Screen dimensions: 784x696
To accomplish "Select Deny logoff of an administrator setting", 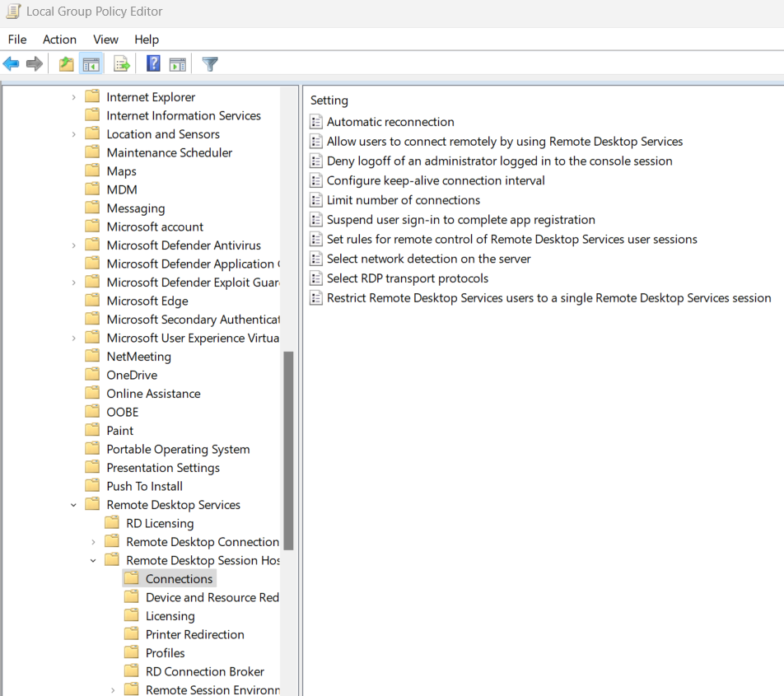I will click(x=500, y=161).
